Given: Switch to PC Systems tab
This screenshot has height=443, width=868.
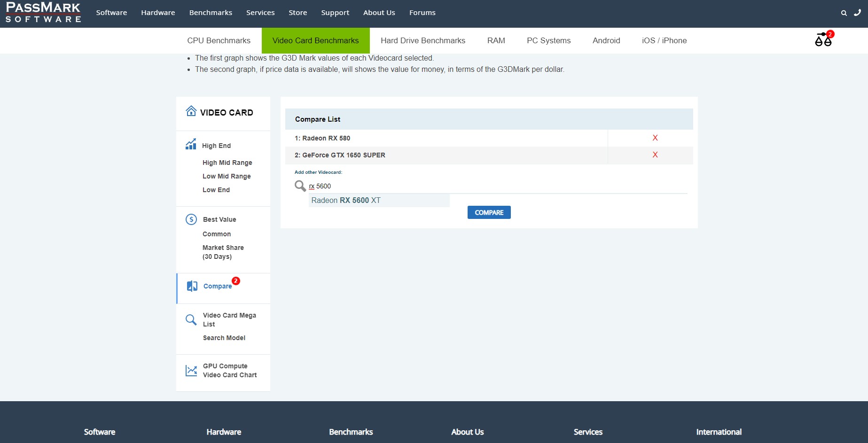Looking at the screenshot, I should [549, 40].
